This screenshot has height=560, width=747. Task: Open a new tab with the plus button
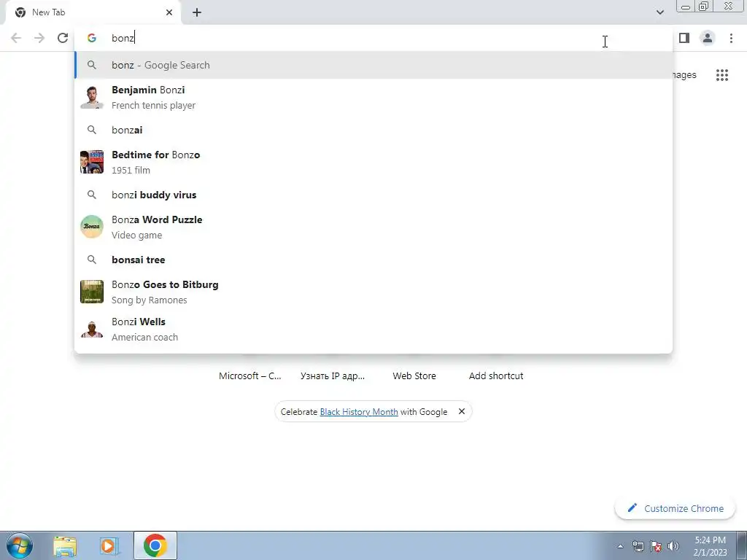(197, 12)
